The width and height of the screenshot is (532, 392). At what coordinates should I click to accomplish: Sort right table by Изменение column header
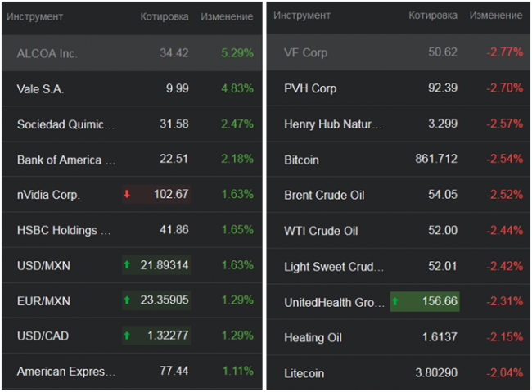(x=495, y=16)
